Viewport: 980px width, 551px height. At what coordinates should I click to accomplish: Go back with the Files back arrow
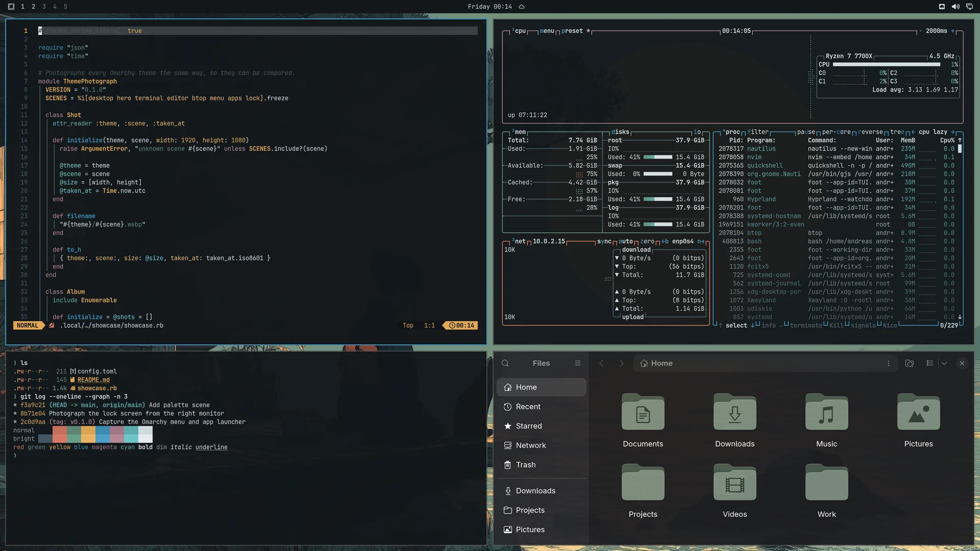click(x=601, y=363)
